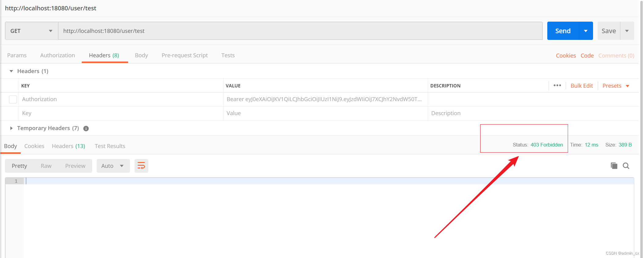Click the Temporary Headers info icon
This screenshot has height=258, width=644.
pos(86,129)
